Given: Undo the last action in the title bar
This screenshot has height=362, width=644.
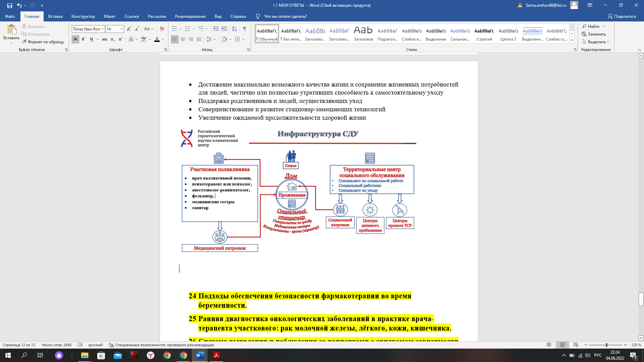Looking at the screenshot, I should point(19,5).
